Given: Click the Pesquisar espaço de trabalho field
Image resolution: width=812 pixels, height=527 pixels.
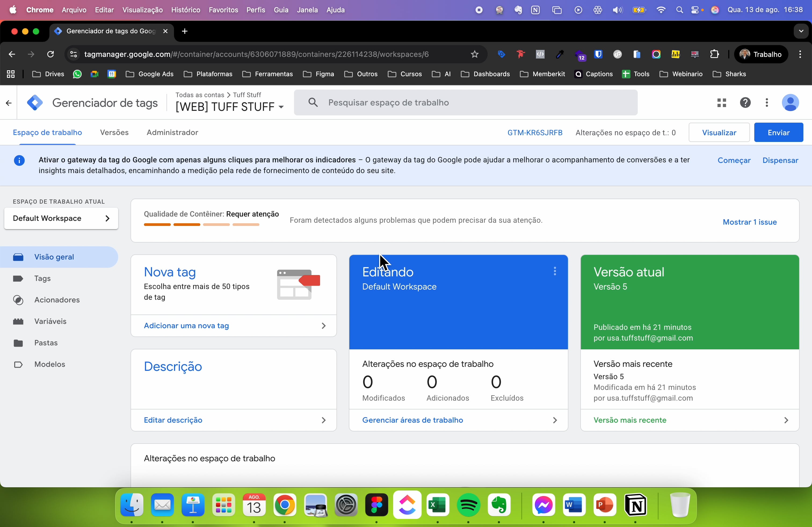Looking at the screenshot, I should pos(466,103).
